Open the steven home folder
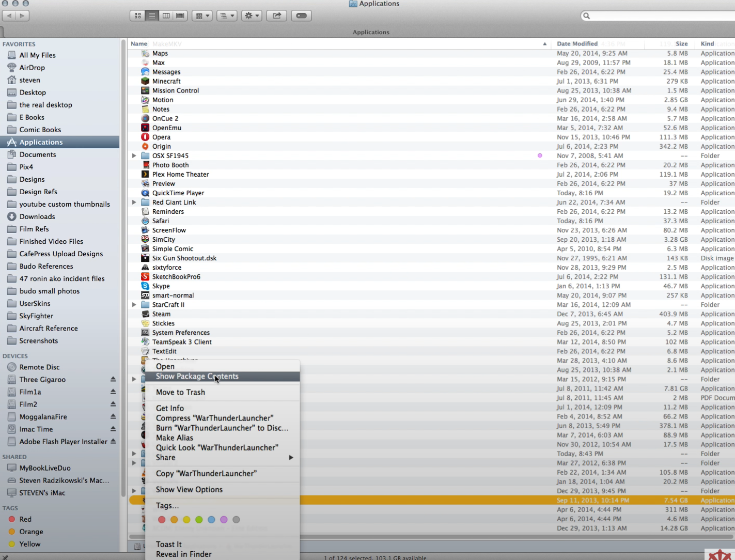This screenshot has height=560, width=735. coord(29,80)
